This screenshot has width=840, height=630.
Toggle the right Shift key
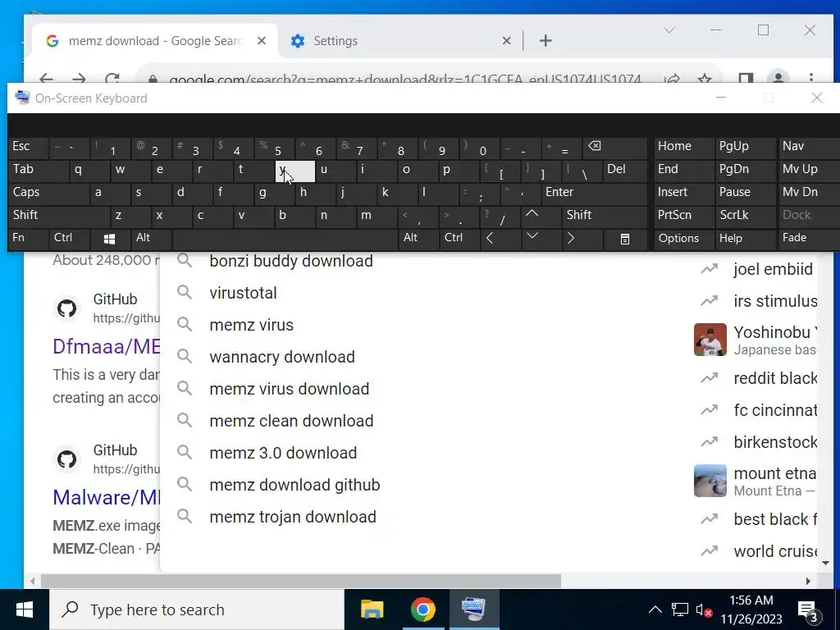click(605, 216)
